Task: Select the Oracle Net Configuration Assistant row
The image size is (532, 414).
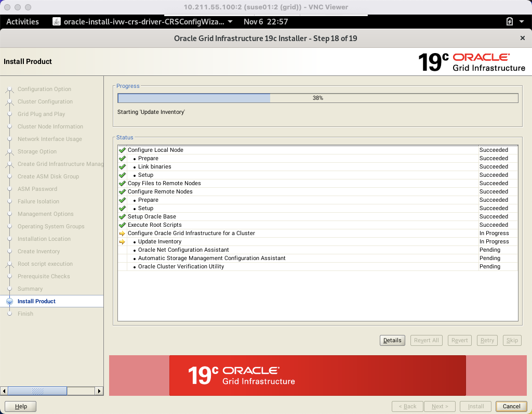Action: pyautogui.click(x=317, y=250)
